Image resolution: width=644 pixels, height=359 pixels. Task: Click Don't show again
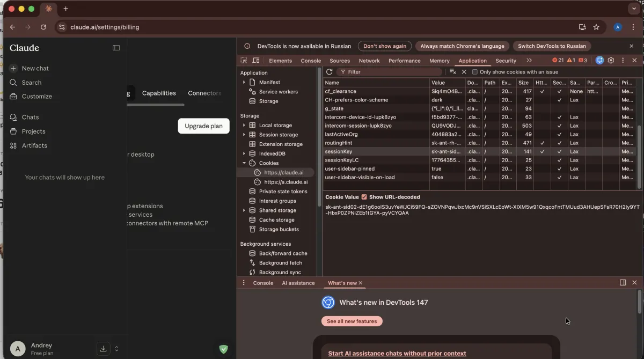385,46
